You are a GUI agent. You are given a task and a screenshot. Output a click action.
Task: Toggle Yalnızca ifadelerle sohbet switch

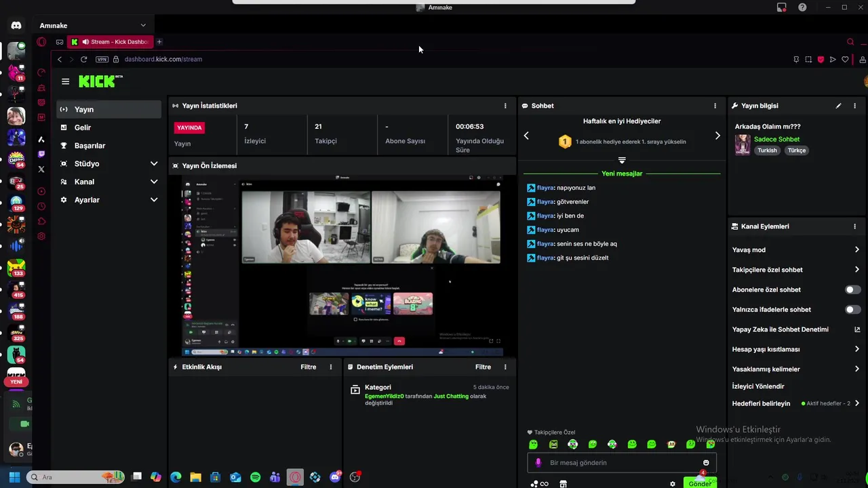click(852, 310)
